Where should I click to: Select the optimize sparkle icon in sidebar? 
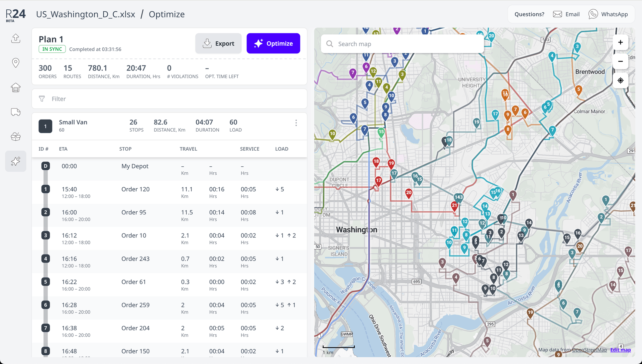click(16, 161)
